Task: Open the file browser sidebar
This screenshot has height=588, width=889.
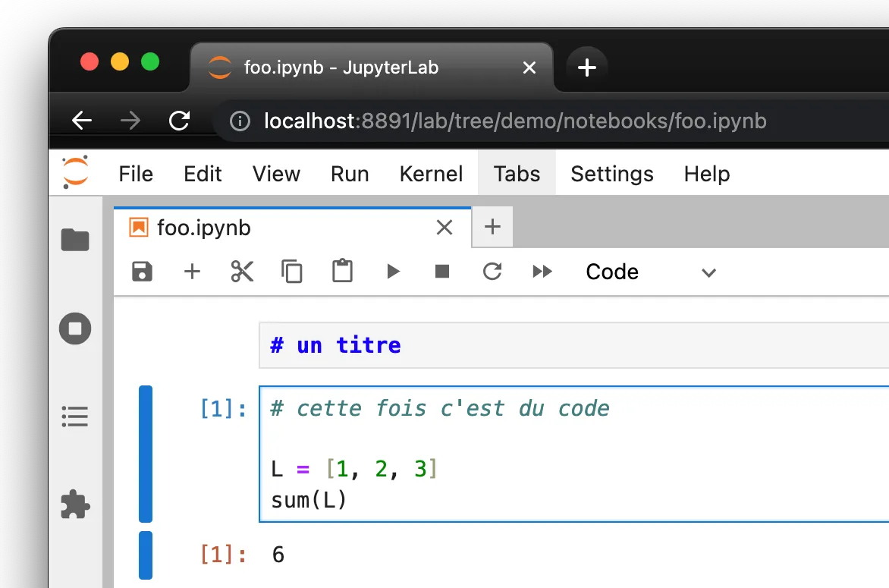Action: (74, 240)
